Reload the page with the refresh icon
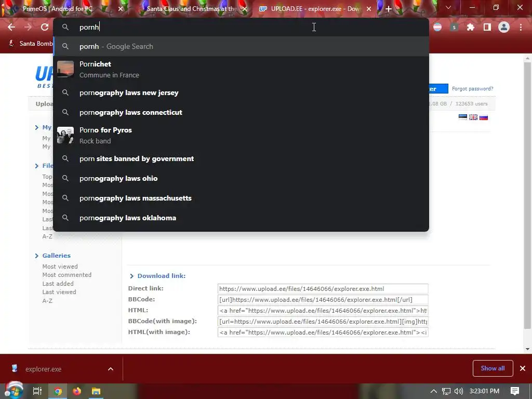Viewport: 532px width, 399px height. (x=45, y=27)
